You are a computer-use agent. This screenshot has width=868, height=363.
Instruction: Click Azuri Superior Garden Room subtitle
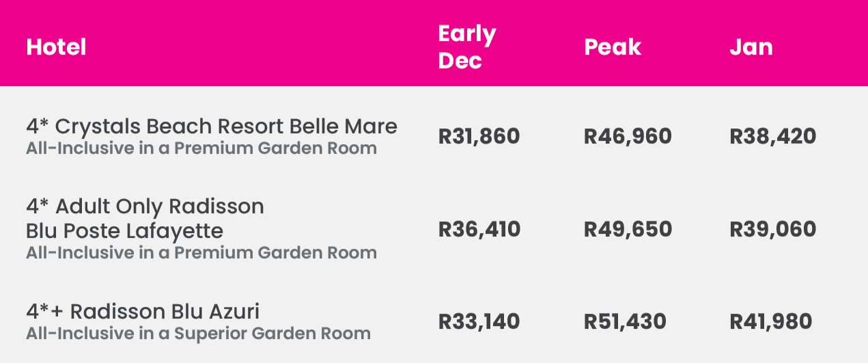pos(198,334)
